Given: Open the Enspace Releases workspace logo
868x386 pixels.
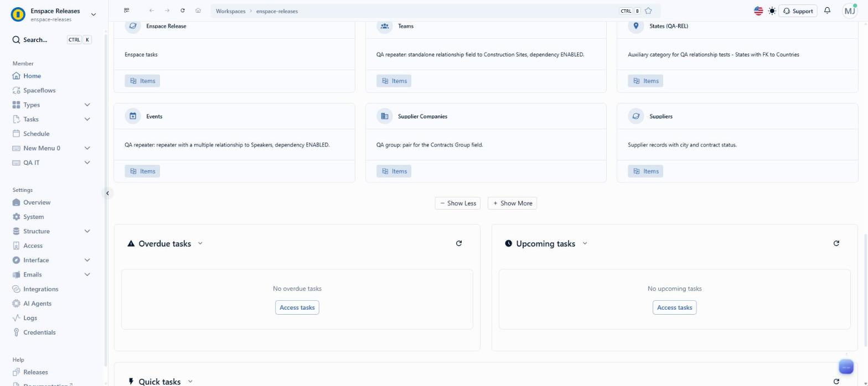Looking at the screenshot, I should (x=19, y=14).
